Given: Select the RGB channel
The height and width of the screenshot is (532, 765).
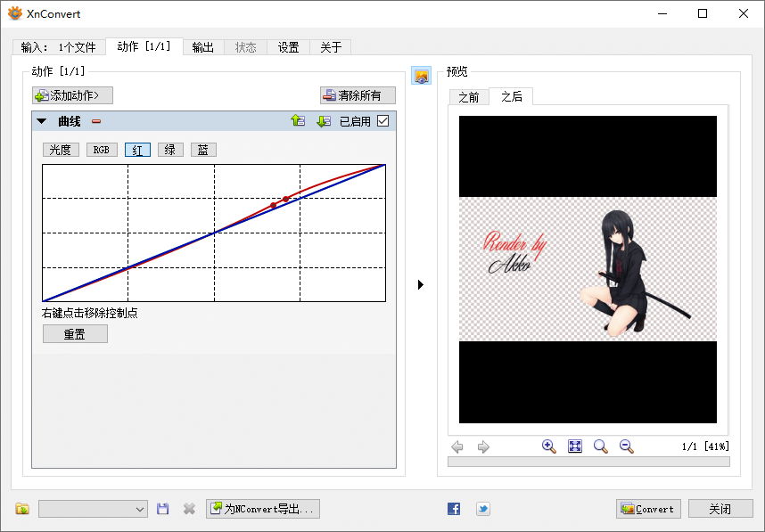Looking at the screenshot, I should (102, 150).
